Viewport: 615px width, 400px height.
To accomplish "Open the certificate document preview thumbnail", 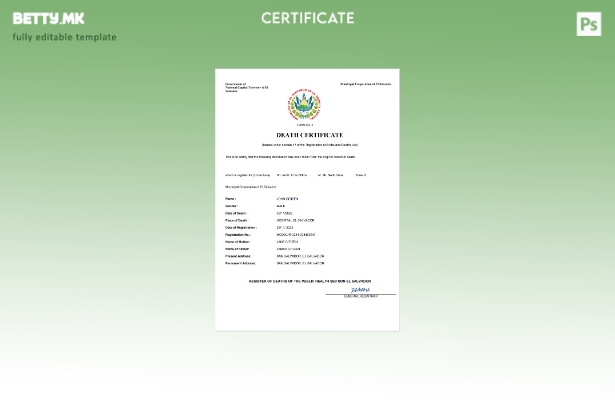I will point(307,200).
